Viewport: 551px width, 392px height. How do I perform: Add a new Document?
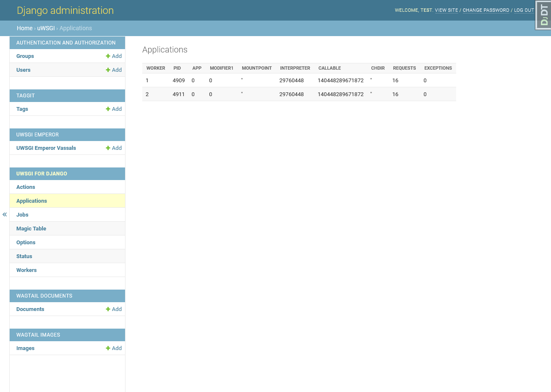tap(114, 309)
